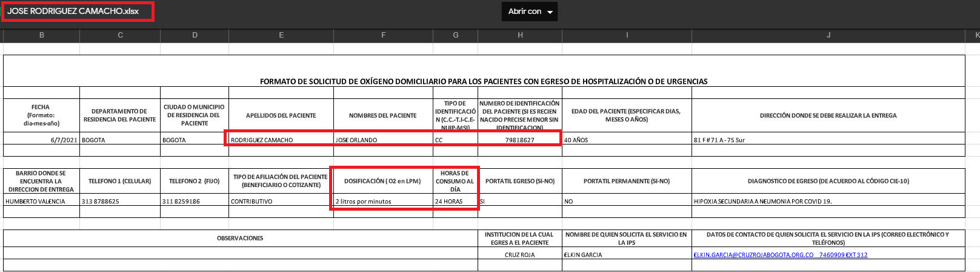This screenshot has width=980, height=272.
Task: Select column H header
Action: (x=520, y=35)
